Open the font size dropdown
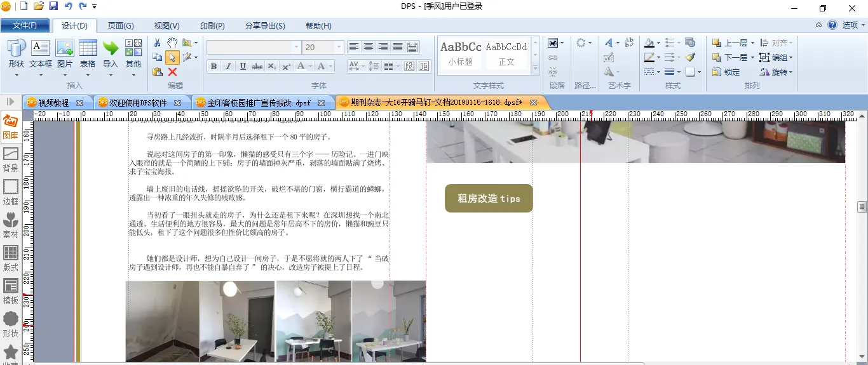The image size is (868, 365). point(339,48)
